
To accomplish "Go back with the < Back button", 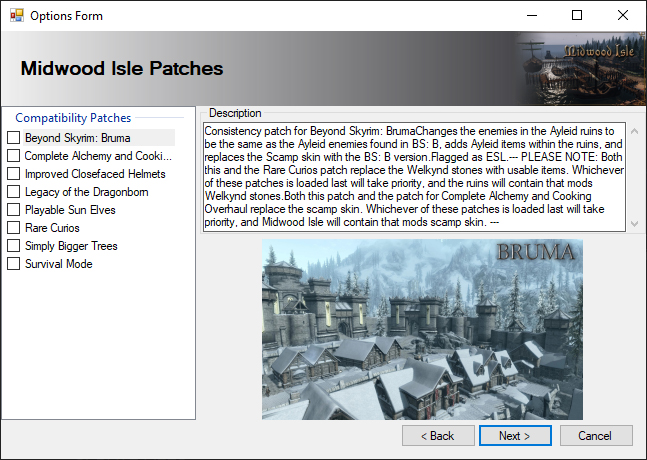I will (x=438, y=436).
